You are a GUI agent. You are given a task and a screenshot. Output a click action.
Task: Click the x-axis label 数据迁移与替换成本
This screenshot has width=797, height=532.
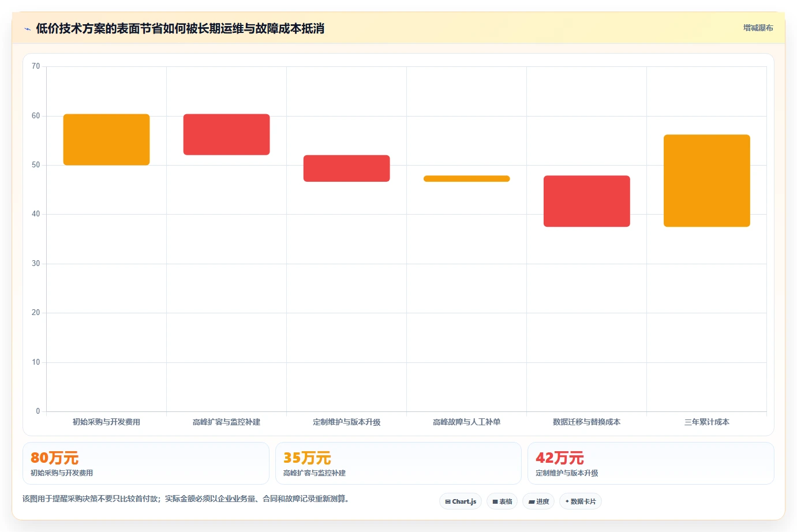586,422
